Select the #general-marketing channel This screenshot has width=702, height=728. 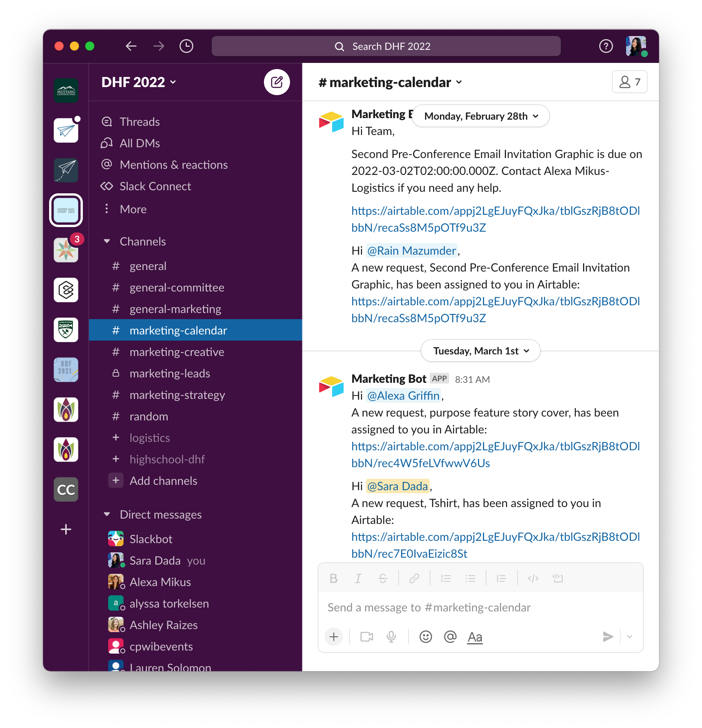(x=195, y=309)
